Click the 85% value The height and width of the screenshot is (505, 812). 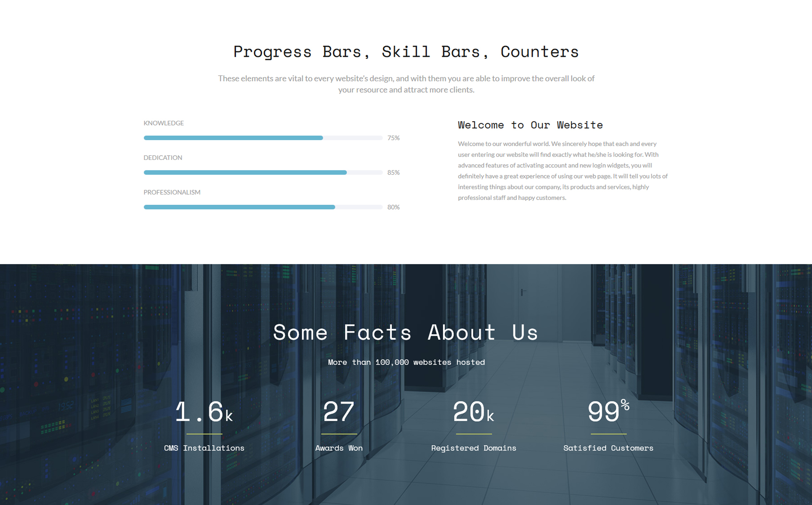pos(393,173)
